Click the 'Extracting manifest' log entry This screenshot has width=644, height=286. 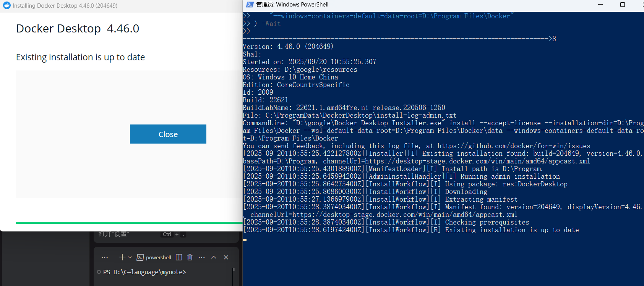coord(380,199)
